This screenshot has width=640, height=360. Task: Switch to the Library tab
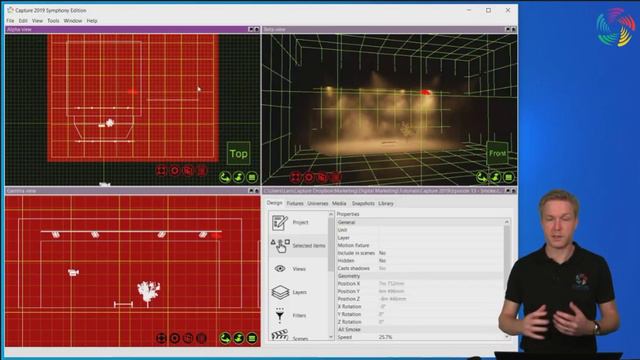tap(386, 203)
